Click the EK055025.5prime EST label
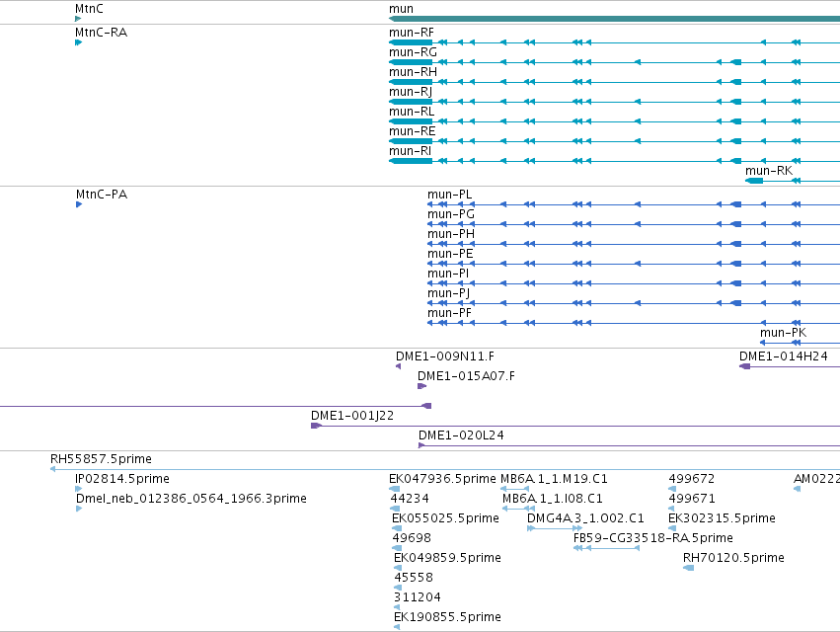This screenshot has width=840, height=632. pyautogui.click(x=446, y=518)
